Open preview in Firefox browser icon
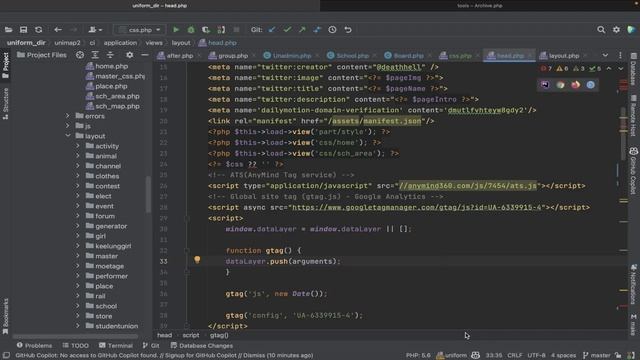This screenshot has height=360, width=640. (x=576, y=85)
